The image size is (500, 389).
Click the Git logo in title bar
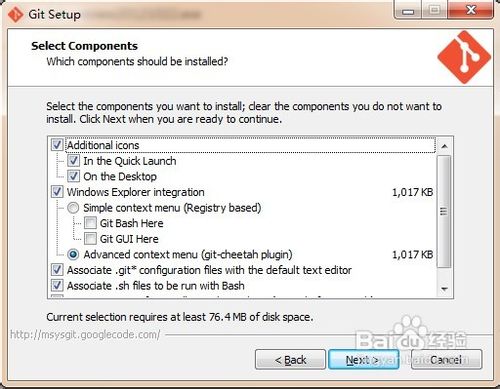15,14
